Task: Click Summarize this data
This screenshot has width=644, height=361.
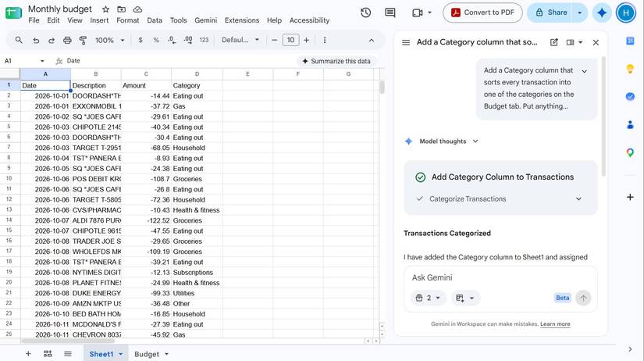Action: coord(336,61)
